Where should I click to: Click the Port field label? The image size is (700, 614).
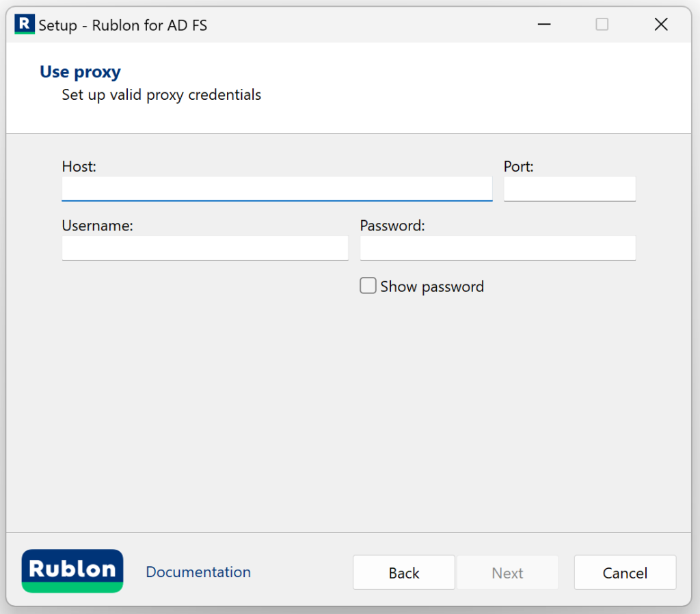pyautogui.click(x=517, y=166)
